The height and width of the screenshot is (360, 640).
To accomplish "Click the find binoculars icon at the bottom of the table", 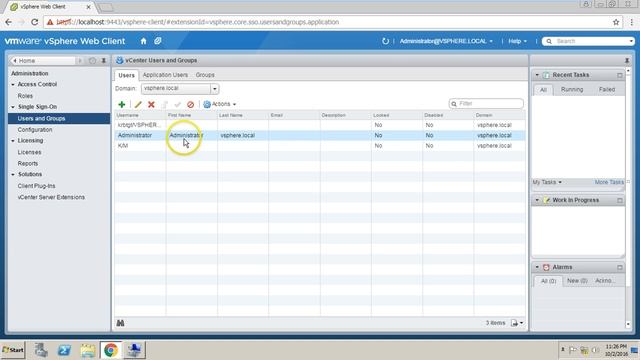I will [x=120, y=323].
